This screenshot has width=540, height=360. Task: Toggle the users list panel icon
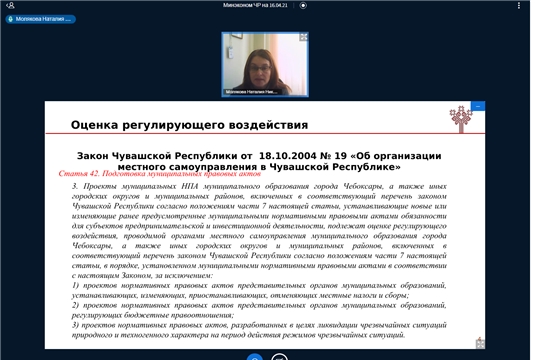(10, 5)
